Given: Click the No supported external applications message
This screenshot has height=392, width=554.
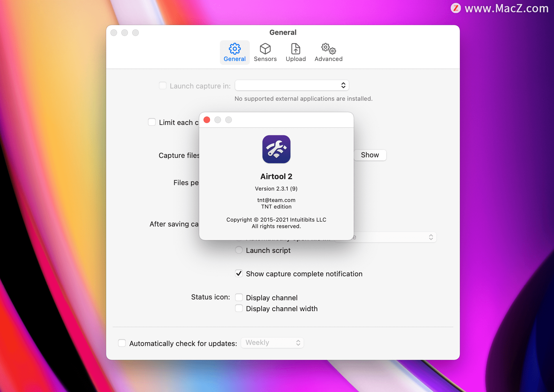Looking at the screenshot, I should coord(304,99).
